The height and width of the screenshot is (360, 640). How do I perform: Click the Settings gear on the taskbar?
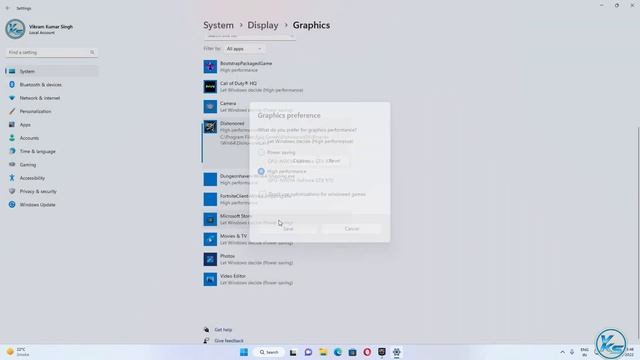(x=396, y=352)
